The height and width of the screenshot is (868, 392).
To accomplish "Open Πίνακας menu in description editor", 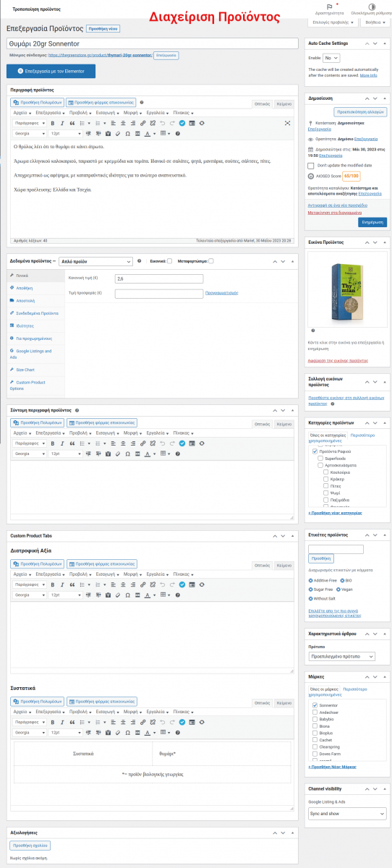I will coord(182,113).
